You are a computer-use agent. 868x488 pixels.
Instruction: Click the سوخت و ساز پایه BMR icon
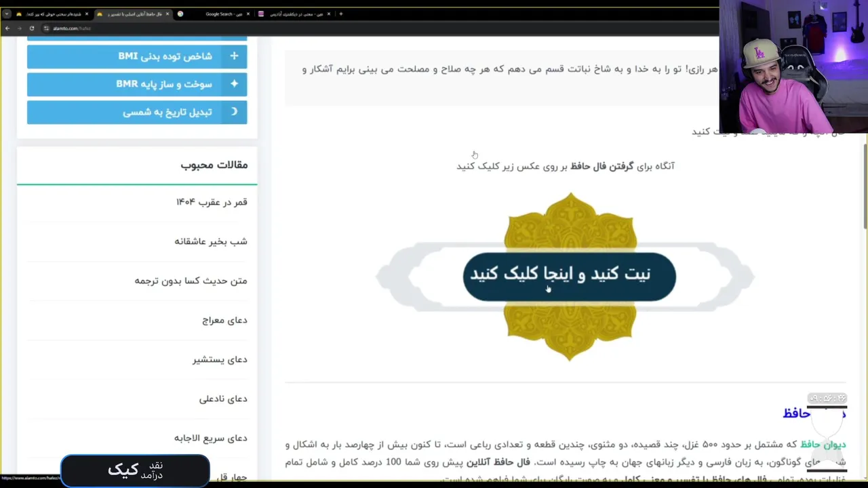234,84
